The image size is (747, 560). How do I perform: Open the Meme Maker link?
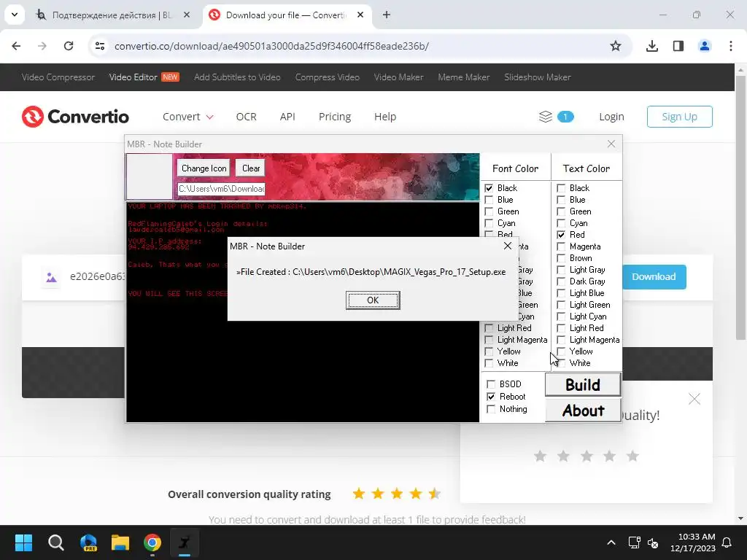(x=463, y=77)
